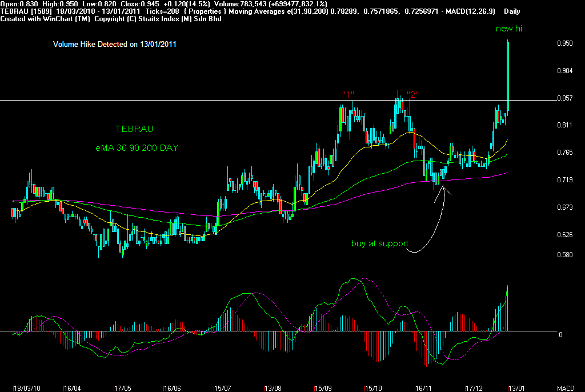
Task: Click the MACD label at bottom right
Action: (566, 389)
